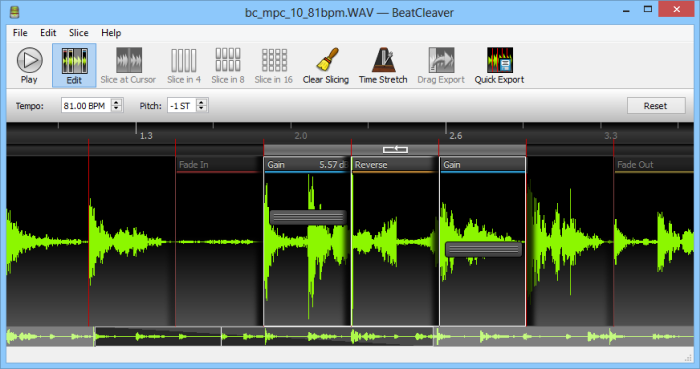Click the Gain 5.57 dB slice header
700x369 pixels.
pyautogui.click(x=307, y=165)
